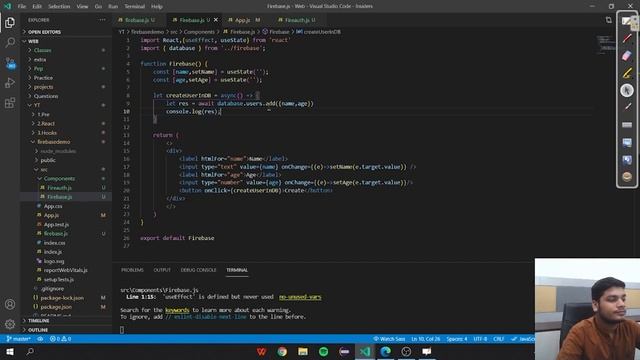Expand the 3.Hooks folder
Image resolution: width=640 pixels, height=360 pixels.
(x=66, y=133)
